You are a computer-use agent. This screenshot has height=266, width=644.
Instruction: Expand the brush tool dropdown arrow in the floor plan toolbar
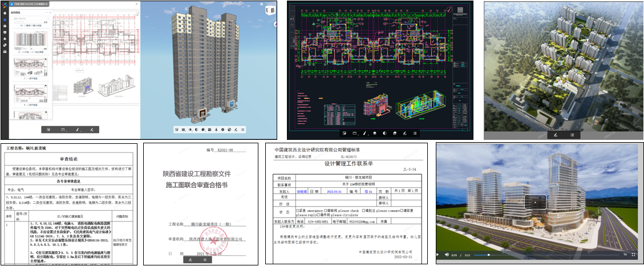pos(81,131)
